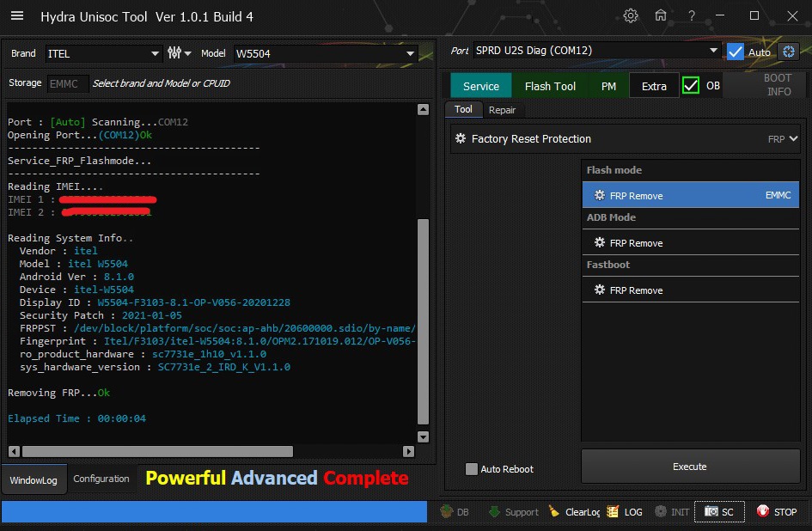This screenshot has height=531, width=812.
Task: Click the log scroll right arrow
Action: click(409, 451)
